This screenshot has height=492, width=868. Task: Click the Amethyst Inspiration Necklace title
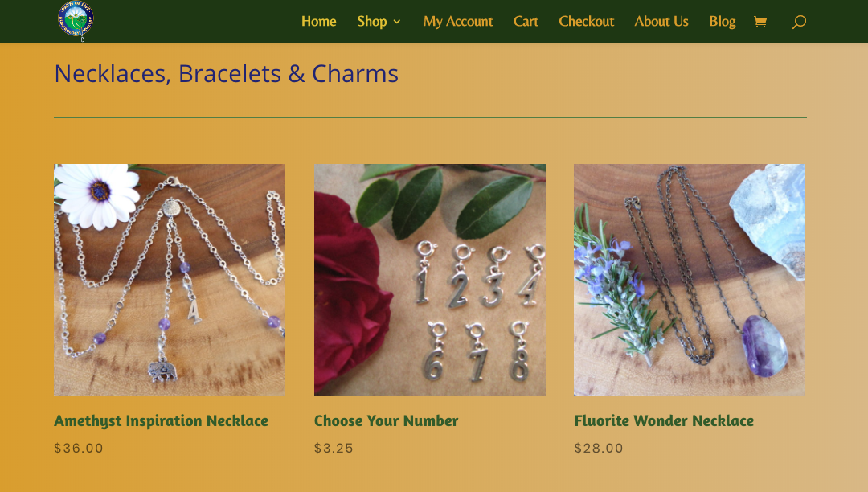point(161,421)
